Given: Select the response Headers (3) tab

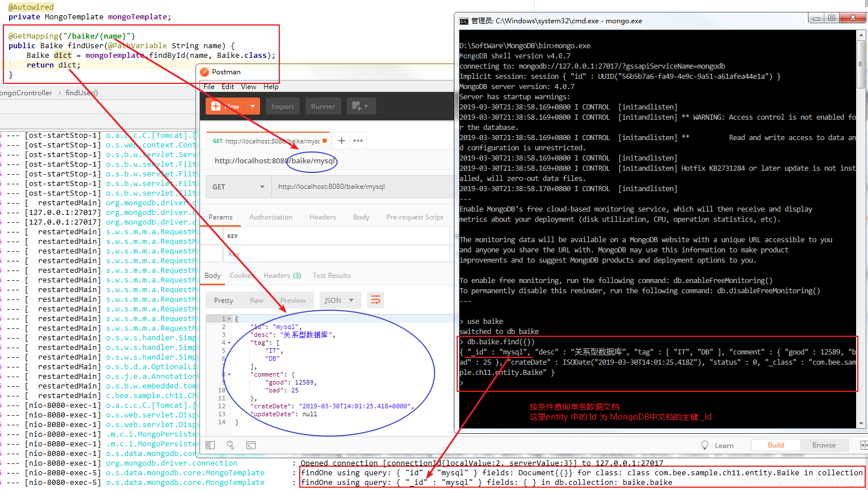Looking at the screenshot, I should [282, 276].
